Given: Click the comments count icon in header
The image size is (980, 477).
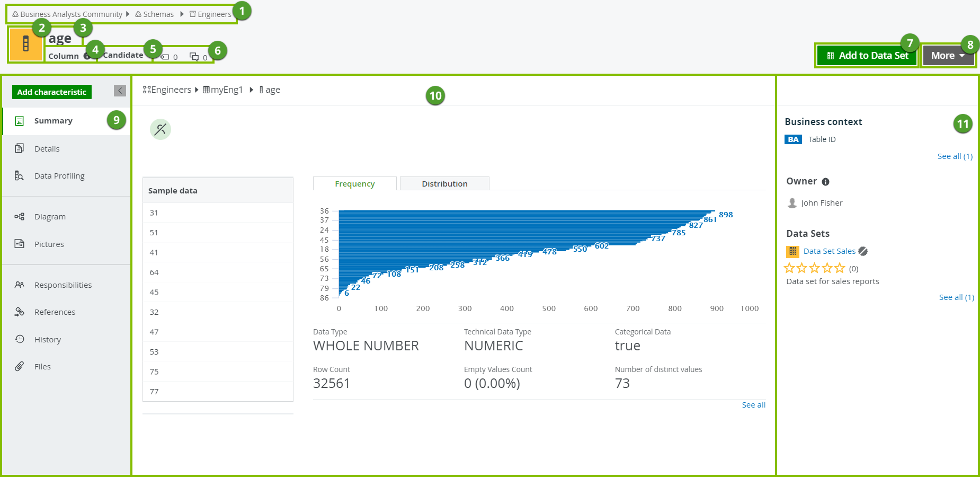Looking at the screenshot, I should (194, 57).
